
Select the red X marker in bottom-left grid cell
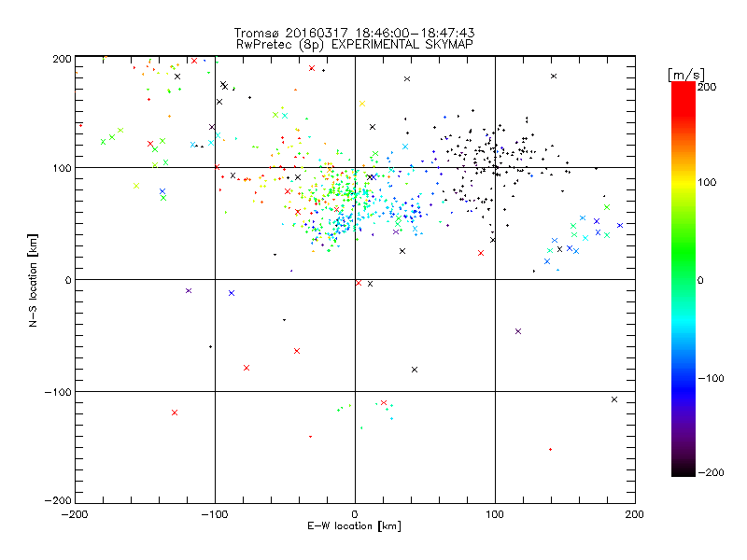click(x=175, y=413)
